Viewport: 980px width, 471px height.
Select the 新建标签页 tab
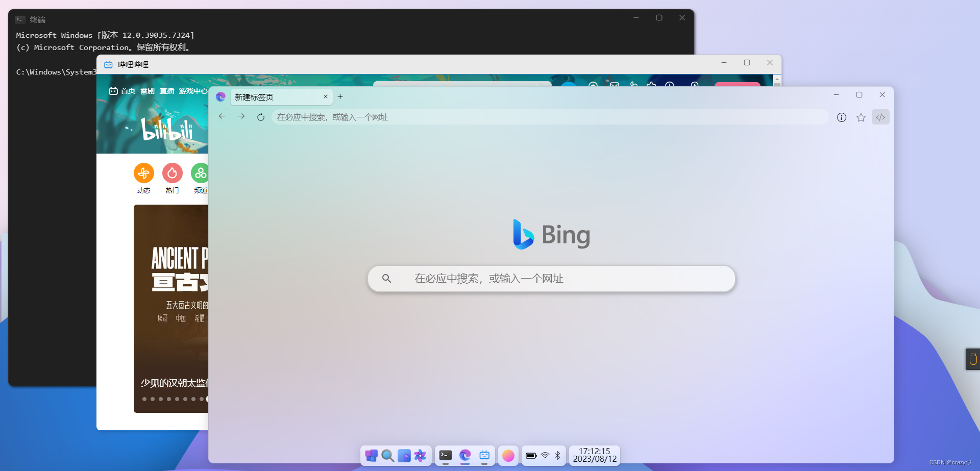(x=282, y=96)
